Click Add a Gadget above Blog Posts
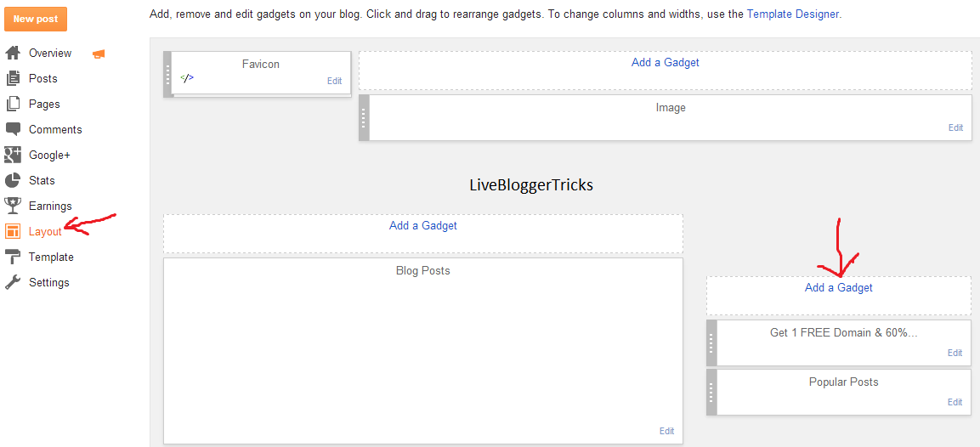This screenshot has height=447, width=980. [422, 225]
